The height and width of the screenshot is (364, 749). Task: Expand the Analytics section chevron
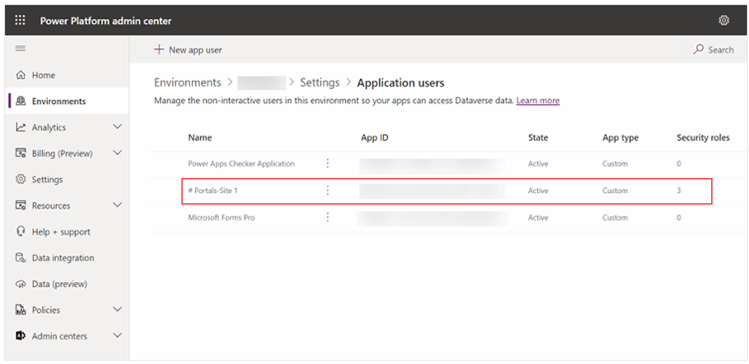[118, 127]
